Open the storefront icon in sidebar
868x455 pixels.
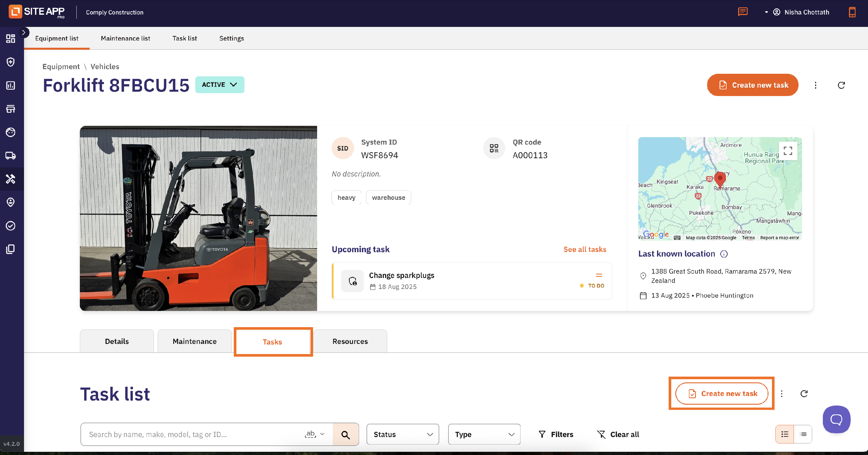[x=10, y=109]
